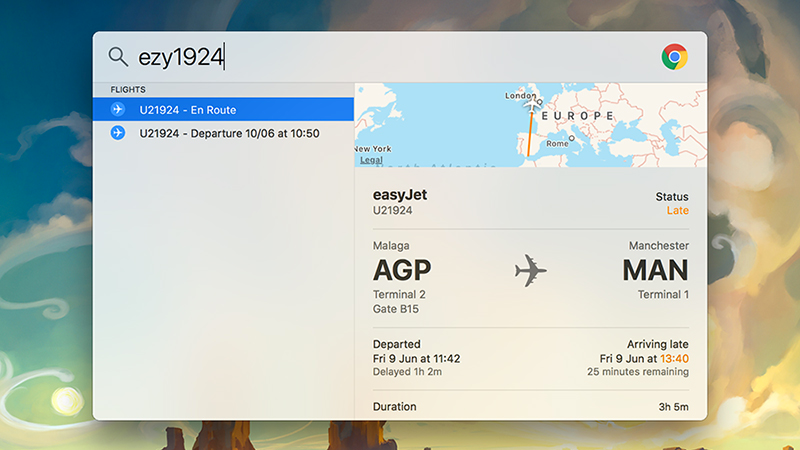This screenshot has height=450, width=800.
Task: Click the orange Late status text
Action: tap(678, 210)
